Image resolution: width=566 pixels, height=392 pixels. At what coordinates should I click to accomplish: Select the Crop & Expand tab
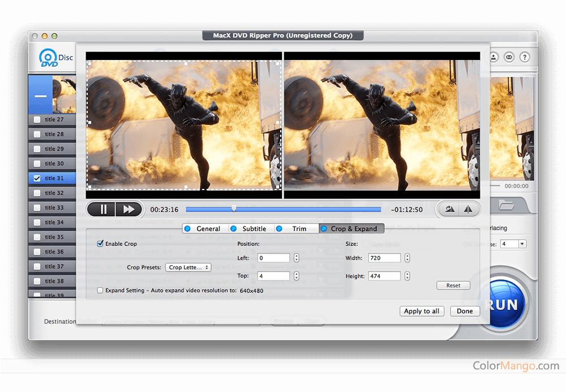(351, 229)
